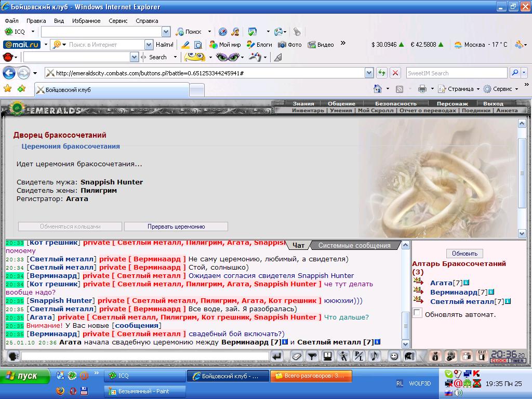Switch to the TIMER mode

click(517, 361)
